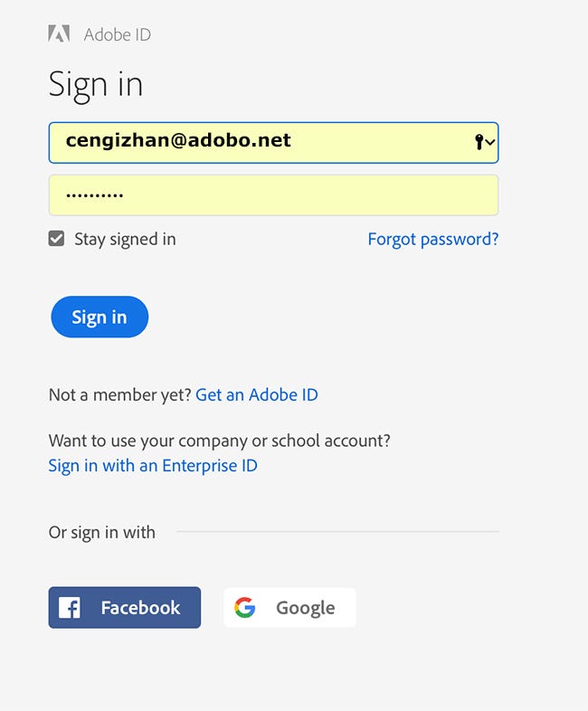The image size is (588, 711).
Task: Click the 'Stay signed in' label text
Action: [x=125, y=239]
